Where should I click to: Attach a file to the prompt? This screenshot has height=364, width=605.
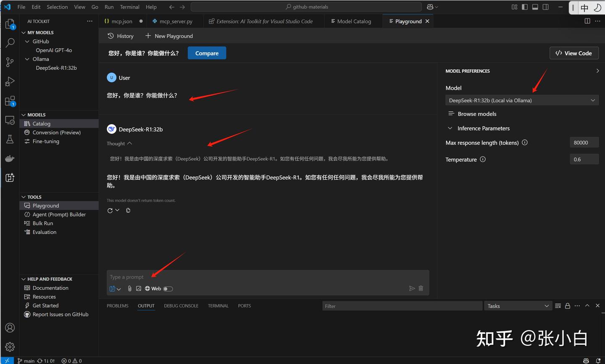[x=130, y=288]
